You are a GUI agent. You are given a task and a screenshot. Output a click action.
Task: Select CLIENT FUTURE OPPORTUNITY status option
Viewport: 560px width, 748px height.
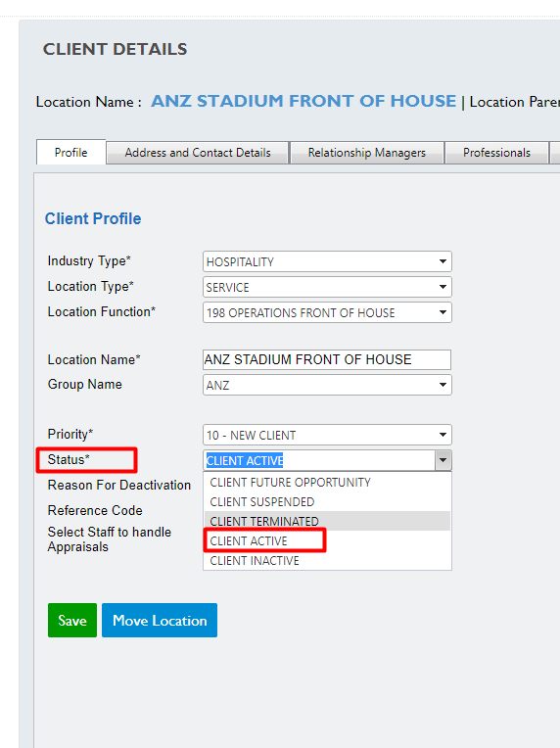pyautogui.click(x=327, y=483)
